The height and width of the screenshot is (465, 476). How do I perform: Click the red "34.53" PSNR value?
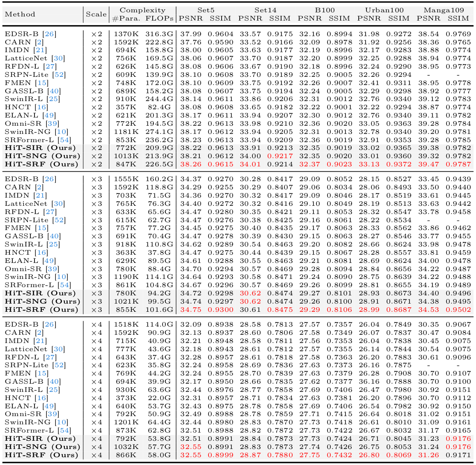click(x=429, y=310)
